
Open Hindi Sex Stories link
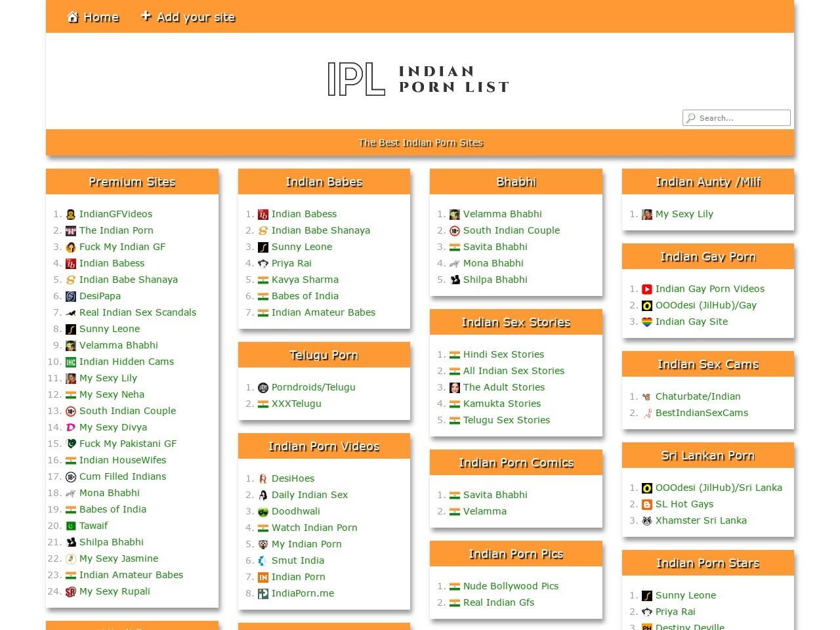(503, 354)
